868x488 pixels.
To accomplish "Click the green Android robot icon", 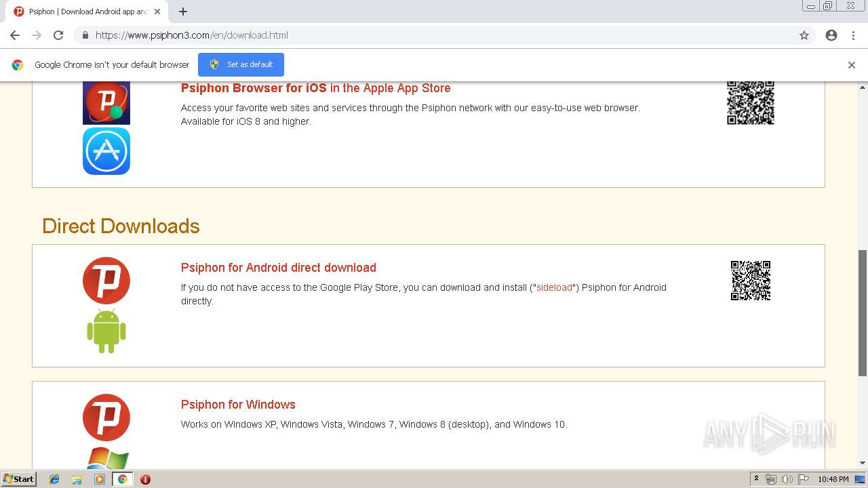I will [106, 331].
